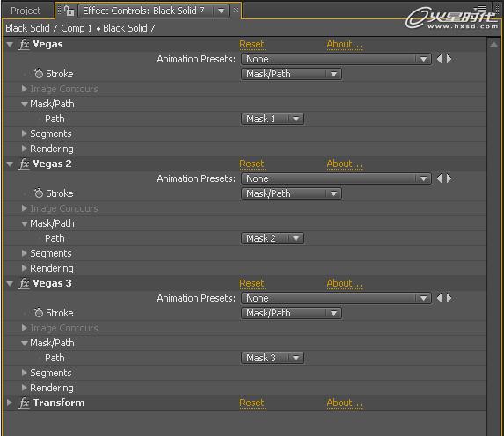This screenshot has width=504, height=436.
Task: Expand Rendering under Vegas 2
Action: coord(24,268)
